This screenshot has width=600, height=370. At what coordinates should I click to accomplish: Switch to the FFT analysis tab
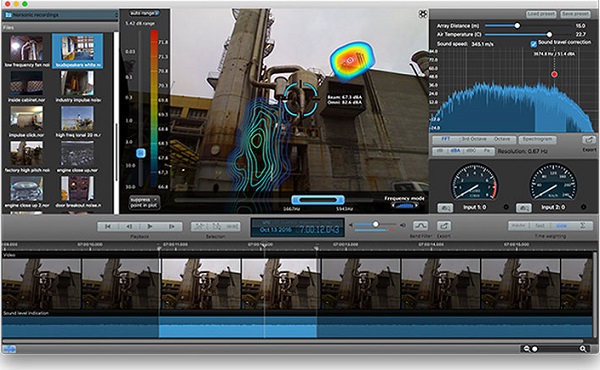point(445,139)
